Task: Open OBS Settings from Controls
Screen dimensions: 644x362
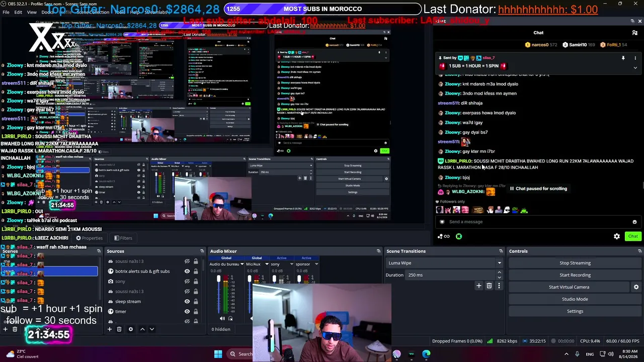Action: pyautogui.click(x=575, y=311)
